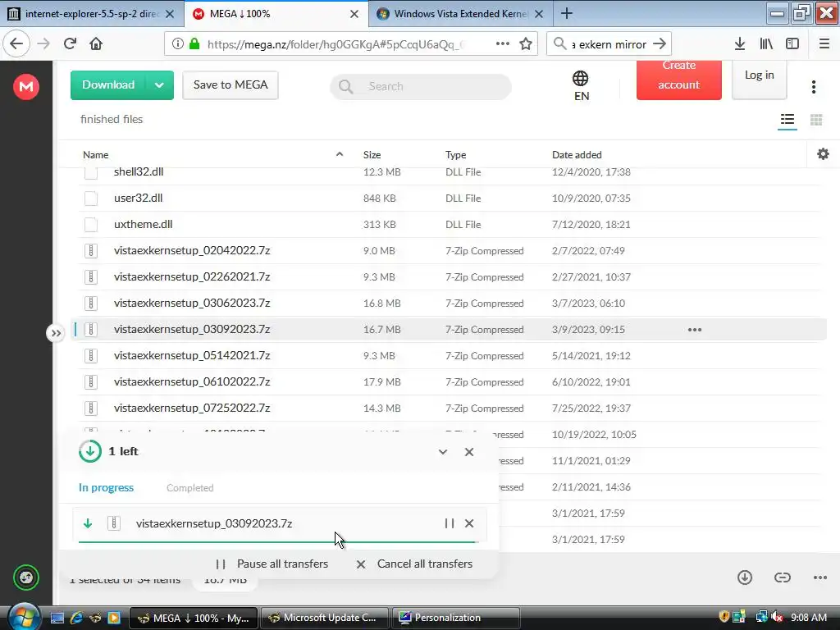Sort by Date added column header
Image resolution: width=840 pixels, height=630 pixels.
(577, 155)
